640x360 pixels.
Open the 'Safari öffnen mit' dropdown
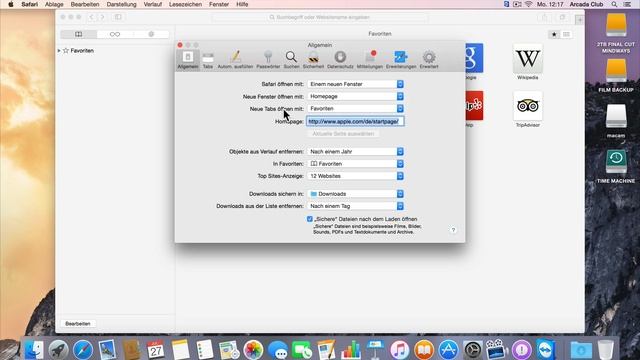[356, 84]
